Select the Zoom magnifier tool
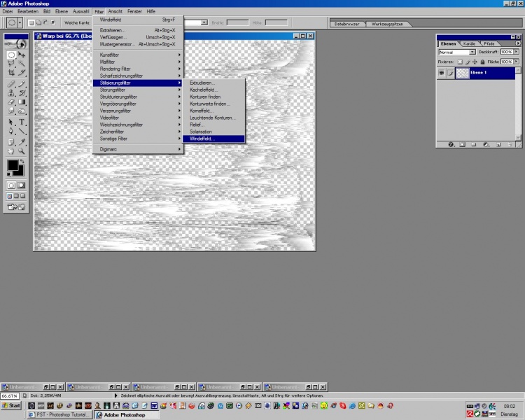The width and height of the screenshot is (525, 420). (x=22, y=151)
